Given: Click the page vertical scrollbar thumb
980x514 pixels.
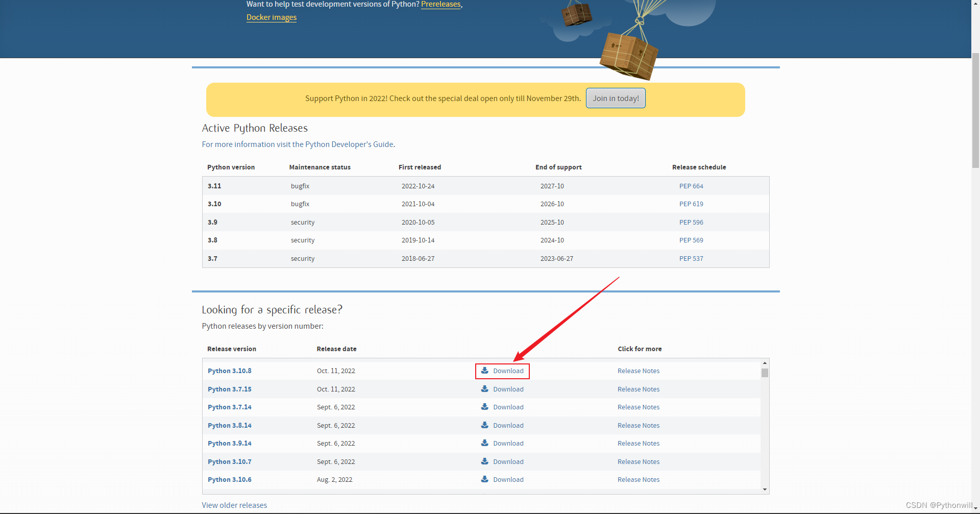Looking at the screenshot, I should click(x=975, y=110).
